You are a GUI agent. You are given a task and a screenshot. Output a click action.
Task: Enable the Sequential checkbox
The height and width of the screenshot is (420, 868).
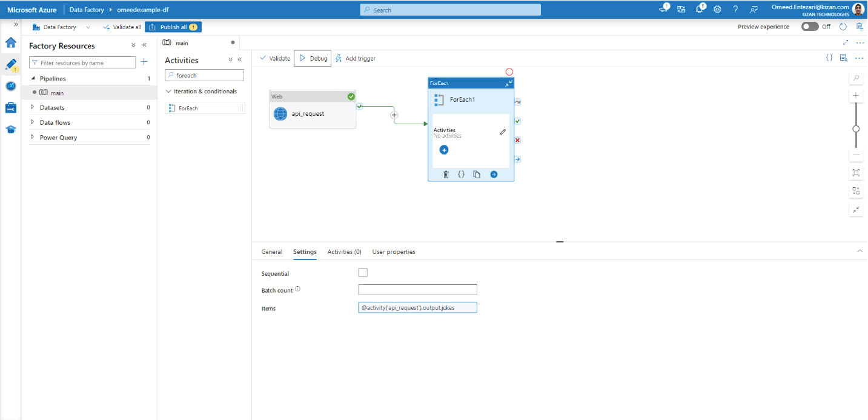[363, 273]
